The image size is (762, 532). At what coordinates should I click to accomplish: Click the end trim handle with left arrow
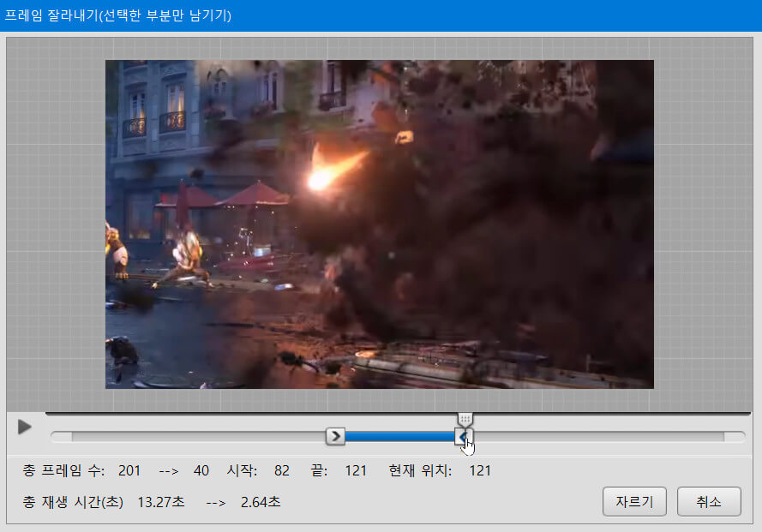click(463, 437)
